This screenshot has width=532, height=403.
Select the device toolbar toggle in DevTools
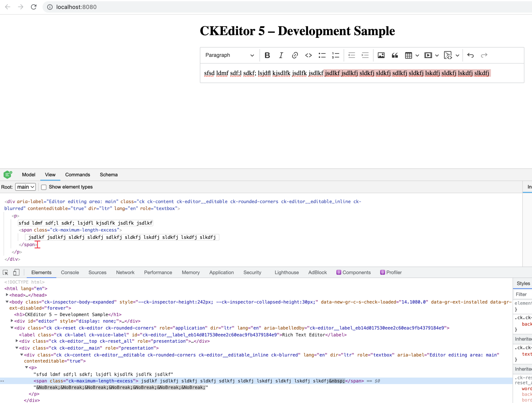[x=16, y=272]
